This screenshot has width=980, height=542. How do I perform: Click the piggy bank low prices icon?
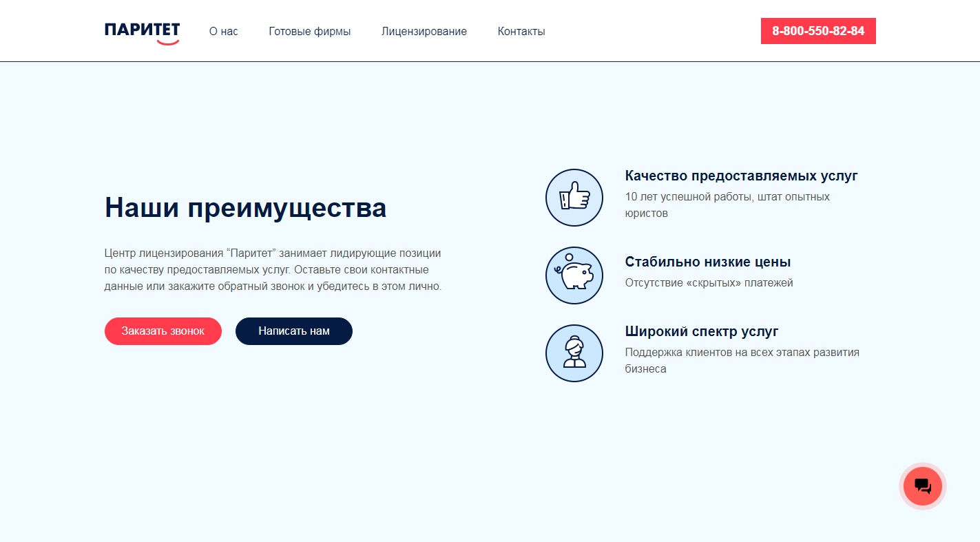tap(574, 275)
